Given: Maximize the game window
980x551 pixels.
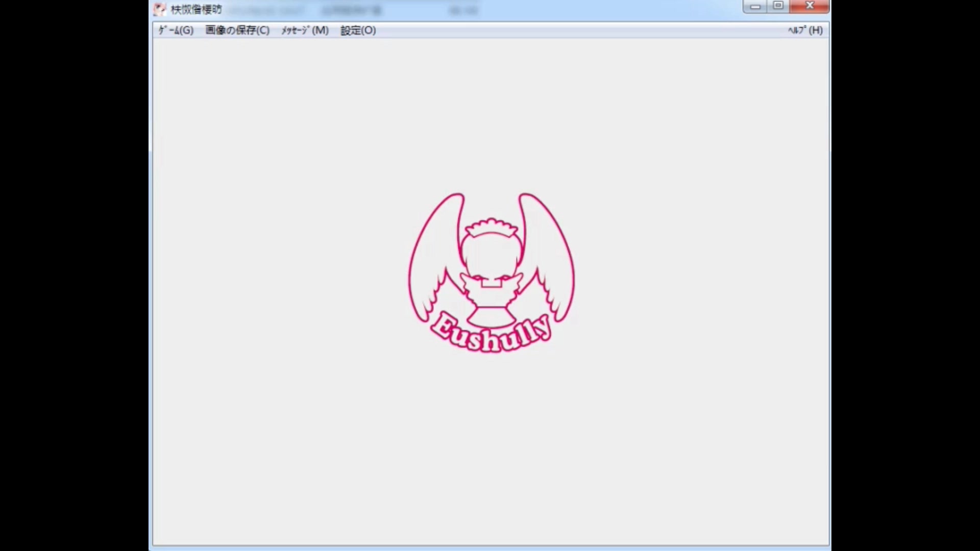Looking at the screenshot, I should 778,6.
